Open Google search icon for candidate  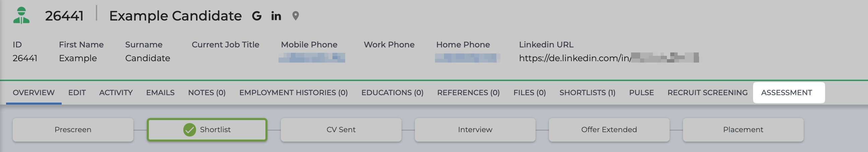pos(257,16)
